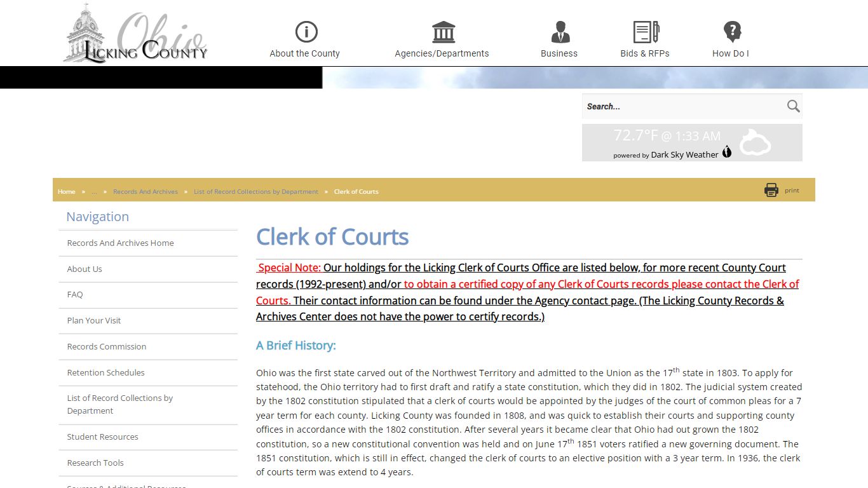Click the Dark Sky Weather link

point(684,154)
